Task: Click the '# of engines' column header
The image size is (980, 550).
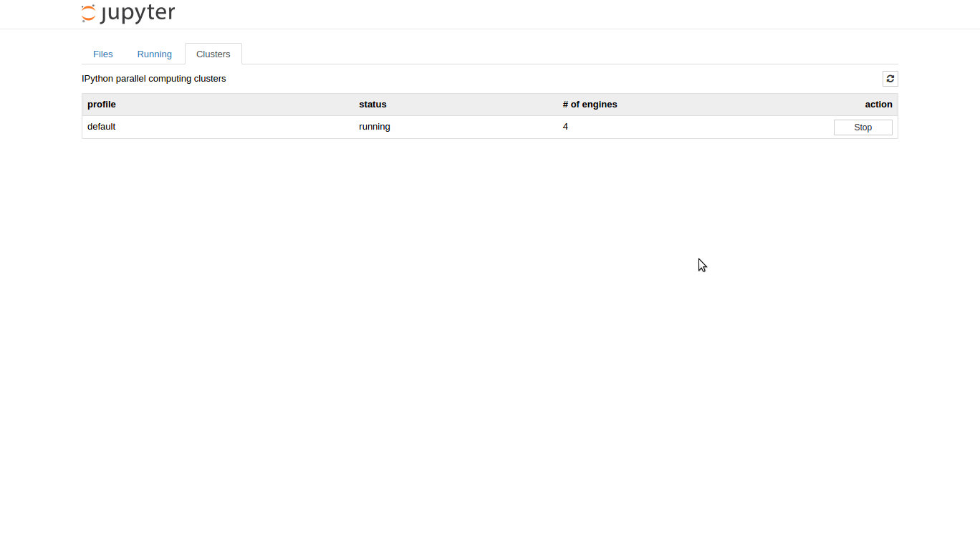Action: pos(590,105)
